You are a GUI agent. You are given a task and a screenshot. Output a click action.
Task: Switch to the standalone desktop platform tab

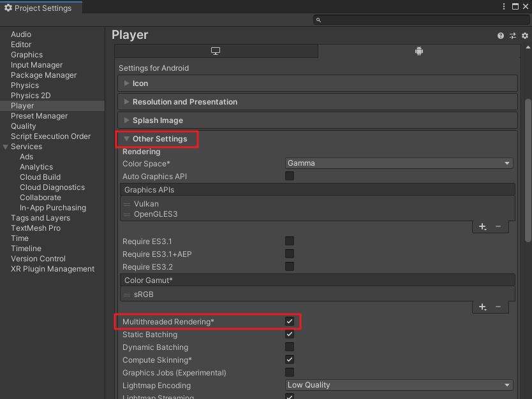[x=216, y=51]
